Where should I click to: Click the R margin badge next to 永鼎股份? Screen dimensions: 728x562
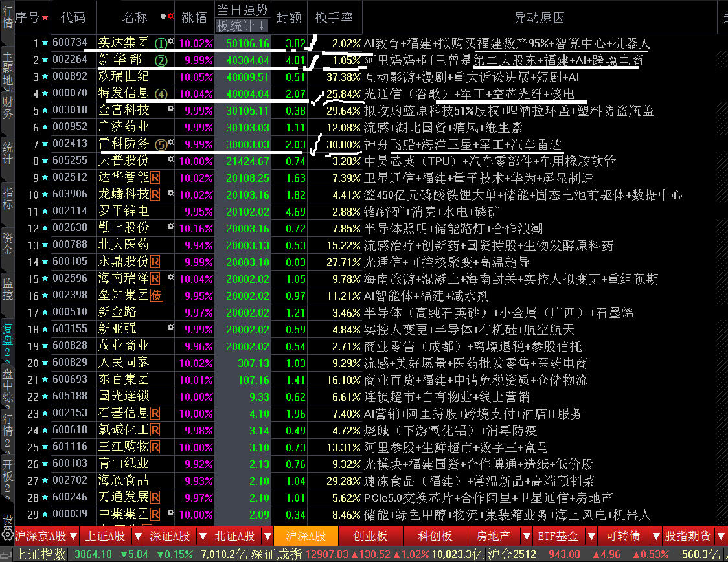click(155, 262)
